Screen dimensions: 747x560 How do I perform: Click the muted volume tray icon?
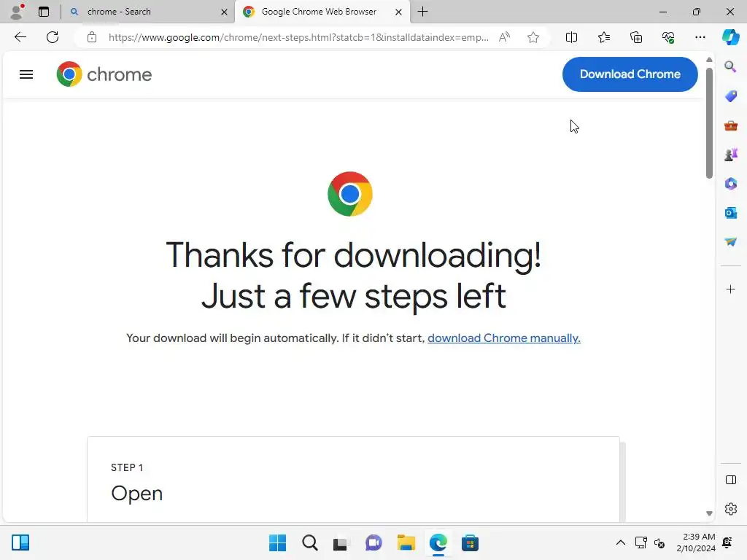(x=659, y=542)
